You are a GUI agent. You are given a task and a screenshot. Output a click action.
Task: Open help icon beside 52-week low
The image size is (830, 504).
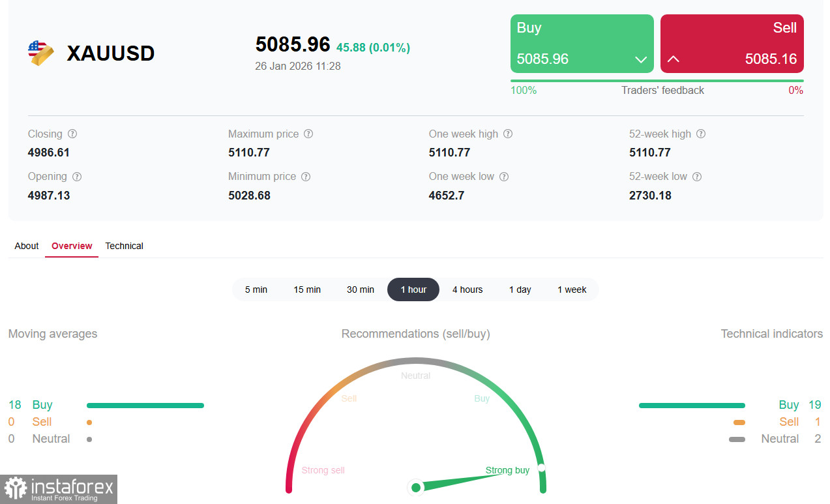pyautogui.click(x=697, y=177)
